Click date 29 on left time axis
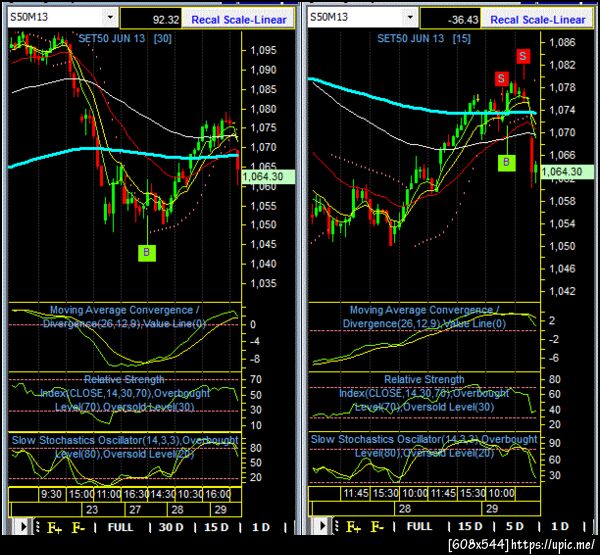The height and width of the screenshot is (555, 600). (x=220, y=510)
